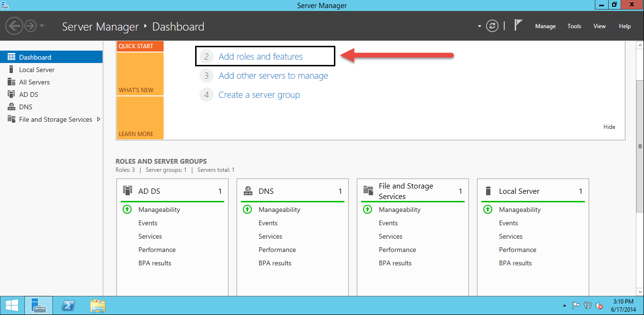Open the Tools menu
This screenshot has height=315, width=644.
click(x=574, y=26)
